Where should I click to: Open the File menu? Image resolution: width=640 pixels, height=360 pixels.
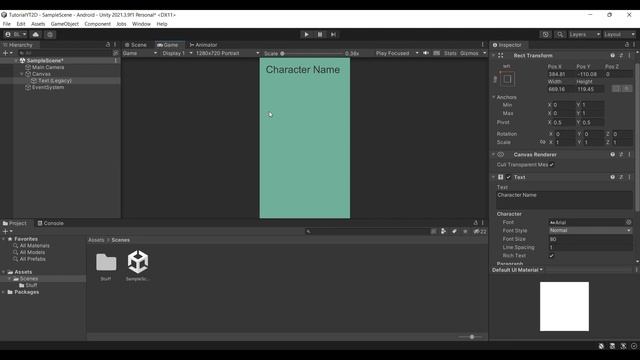[x=7, y=24]
